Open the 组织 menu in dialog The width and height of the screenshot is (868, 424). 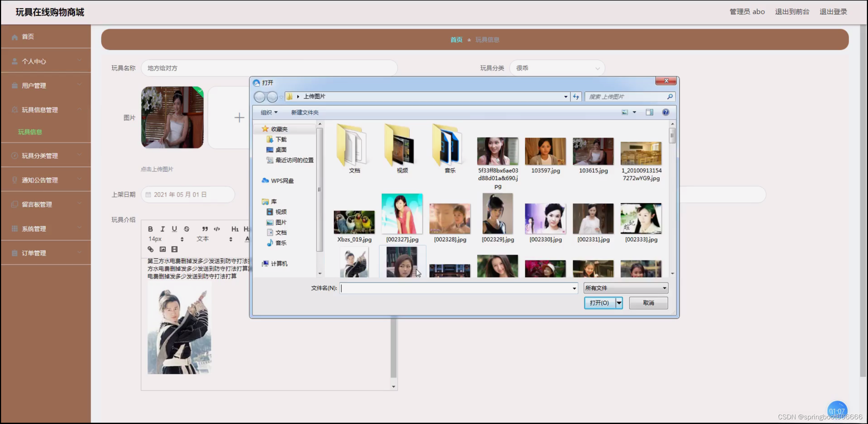269,112
